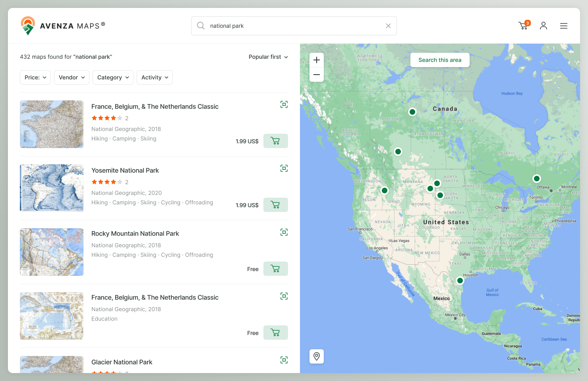Screen dimensions: 588x381
Task: Add Yosemite National Park to cart
Action: pos(276,205)
